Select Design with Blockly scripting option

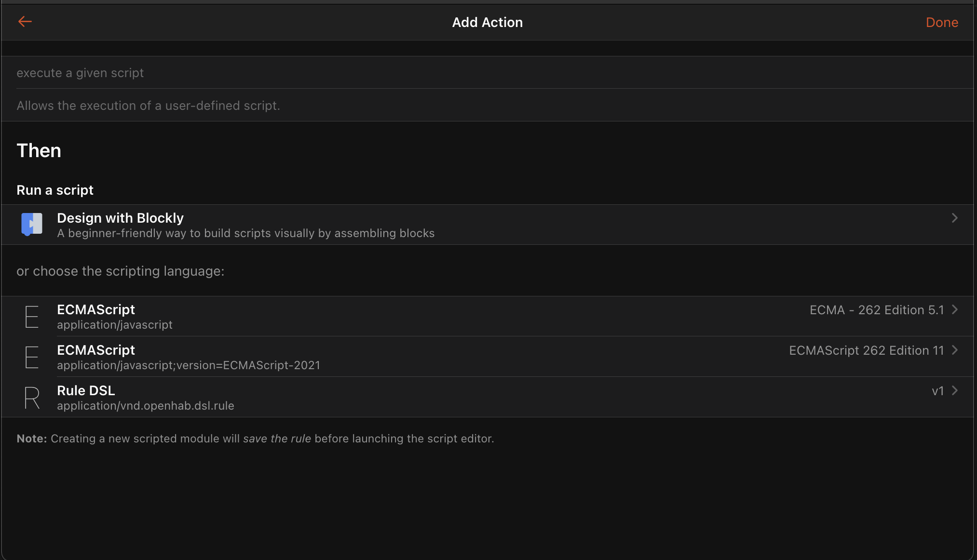click(488, 225)
